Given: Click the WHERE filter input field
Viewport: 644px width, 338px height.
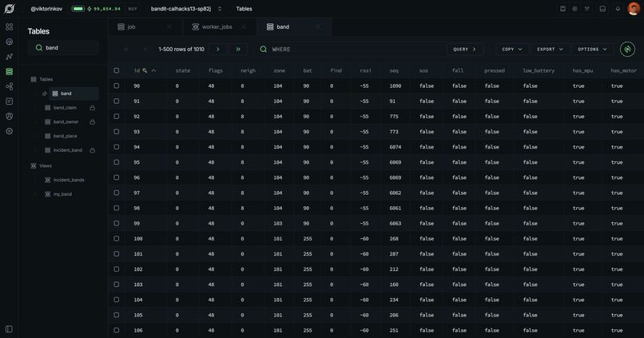Looking at the screenshot, I should click(x=349, y=50).
